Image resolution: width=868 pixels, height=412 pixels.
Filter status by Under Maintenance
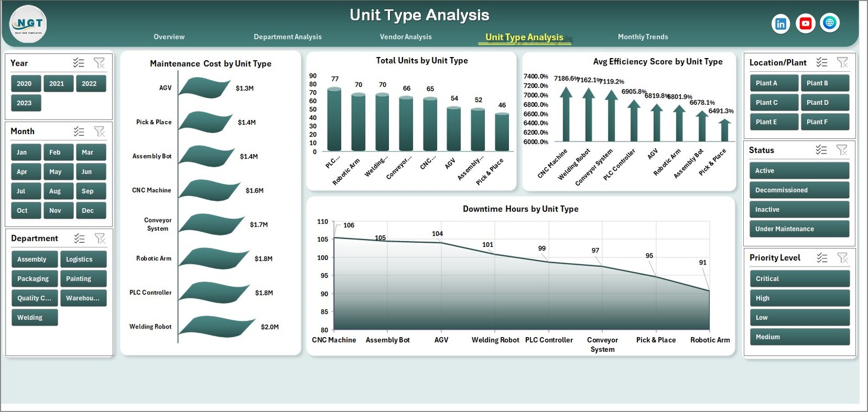(799, 229)
